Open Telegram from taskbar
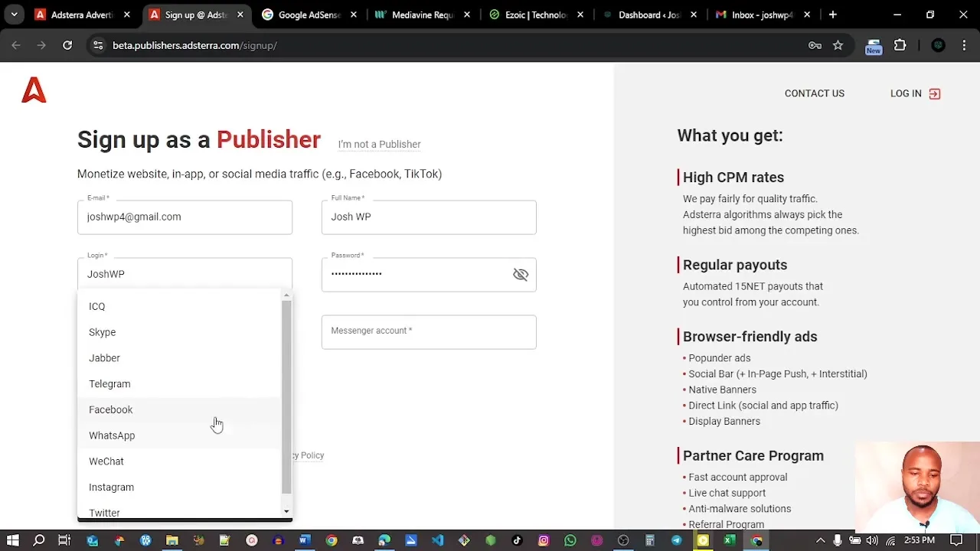 coord(677,541)
